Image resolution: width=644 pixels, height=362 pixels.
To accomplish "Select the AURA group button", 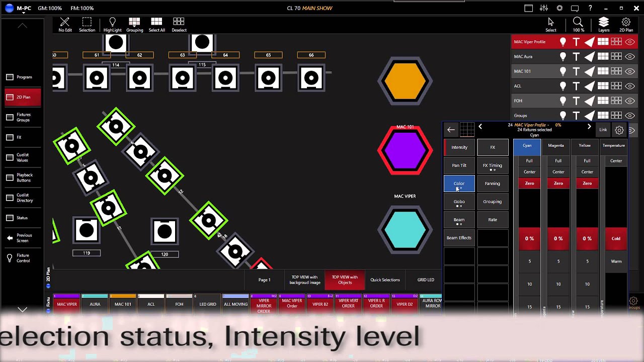I will coord(95,304).
